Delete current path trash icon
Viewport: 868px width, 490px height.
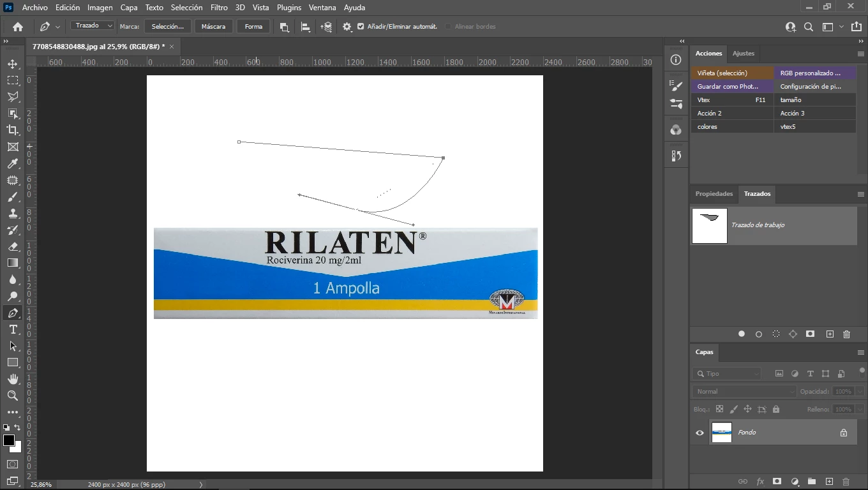pyautogui.click(x=847, y=334)
